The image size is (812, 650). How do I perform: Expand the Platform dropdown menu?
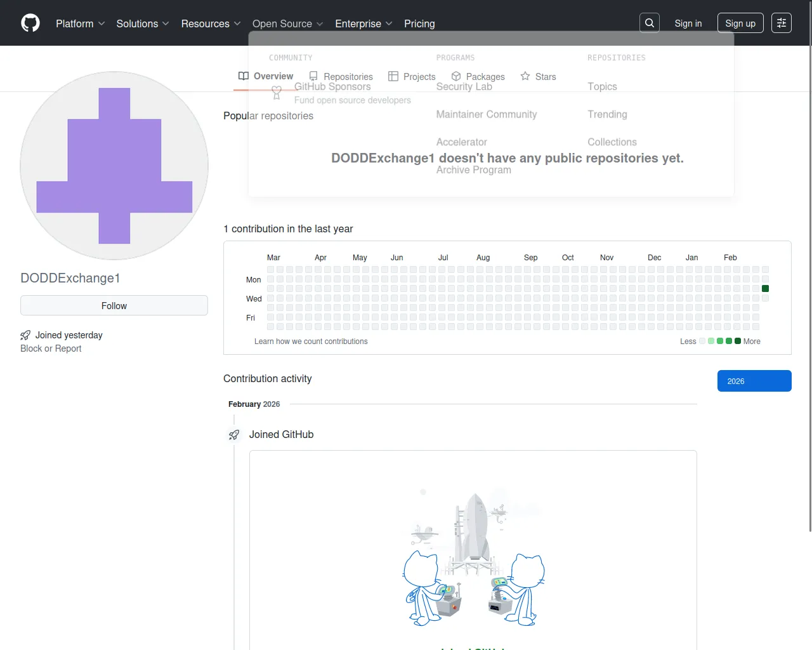click(x=80, y=23)
